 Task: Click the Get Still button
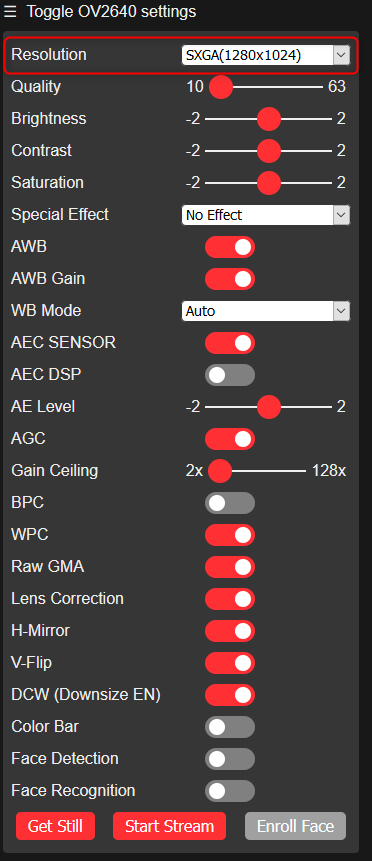tap(55, 826)
